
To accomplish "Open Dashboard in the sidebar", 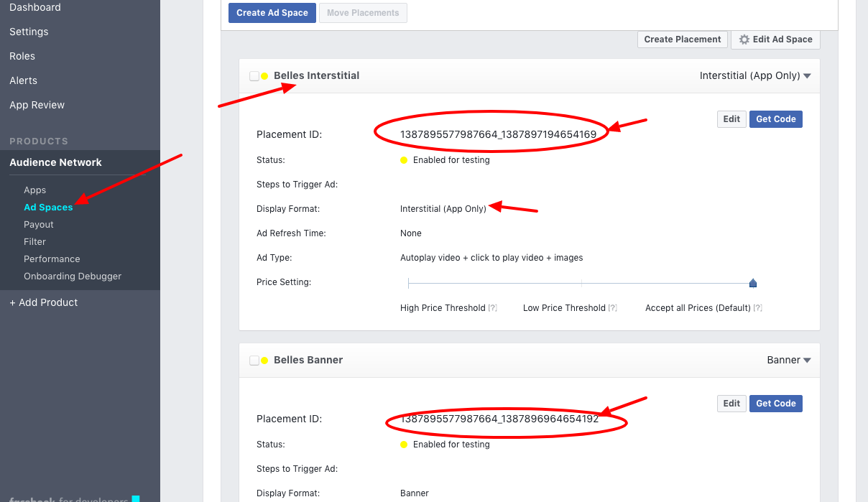I will 35,7.
